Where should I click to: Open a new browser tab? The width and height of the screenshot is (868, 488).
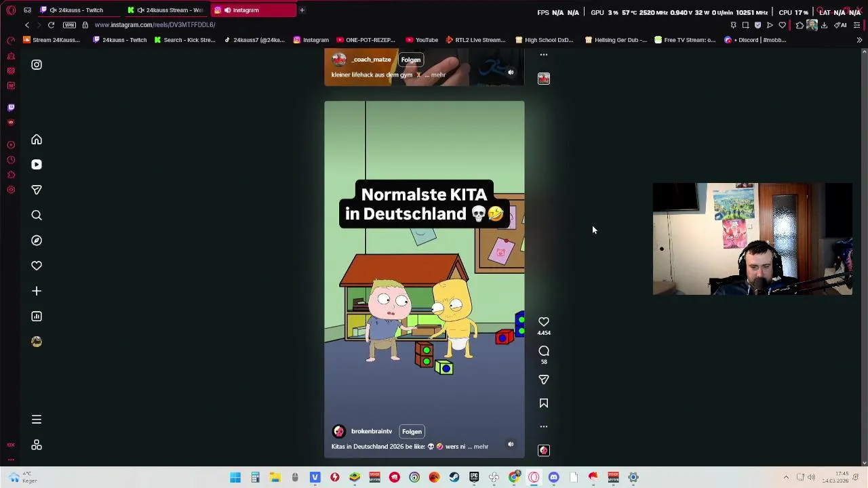(x=302, y=10)
